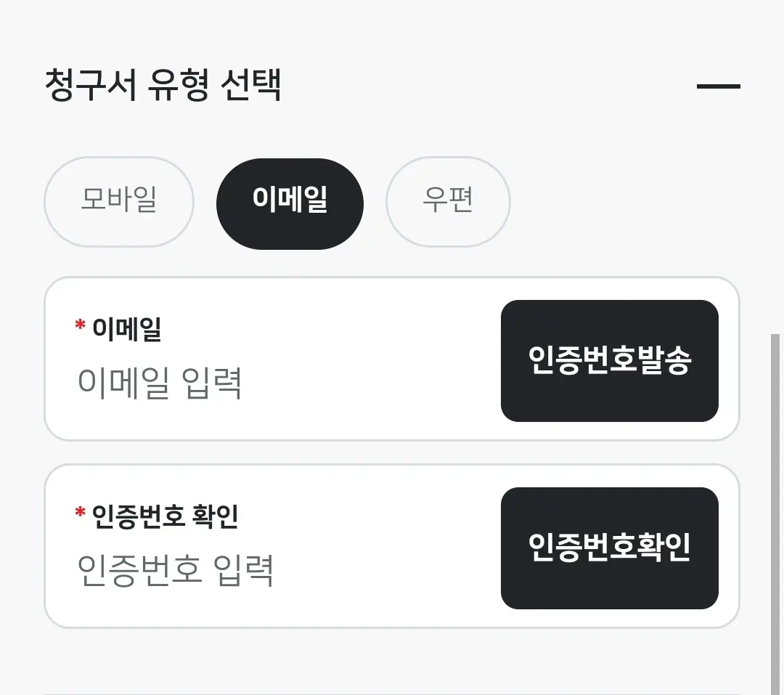Click the red asterisk beside 이메일

pos(78,327)
